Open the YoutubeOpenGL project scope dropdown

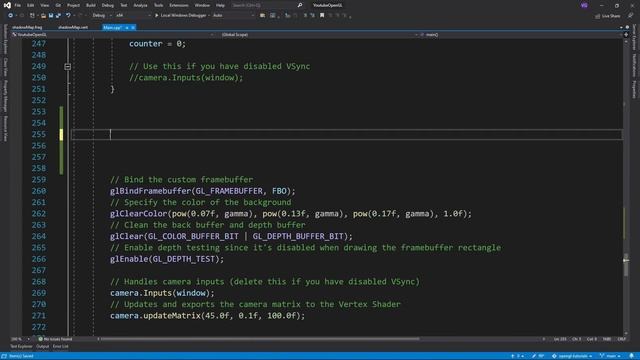112,35
